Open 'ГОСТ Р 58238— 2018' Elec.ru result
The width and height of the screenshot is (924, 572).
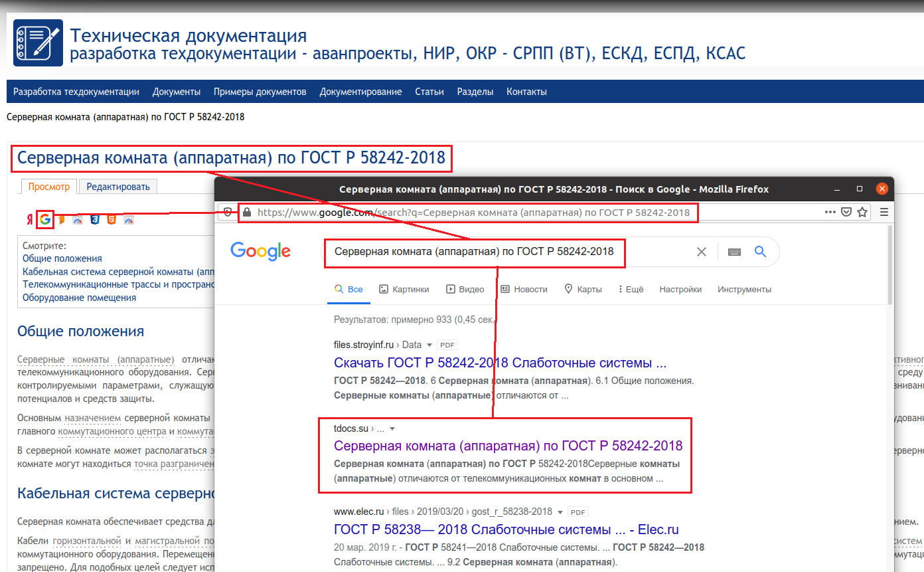click(x=506, y=529)
